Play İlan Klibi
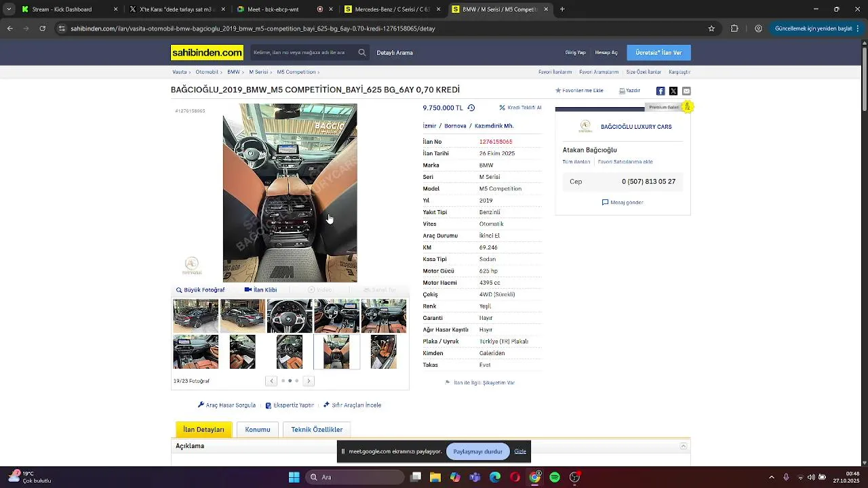This screenshot has width=868, height=488. (x=260, y=290)
